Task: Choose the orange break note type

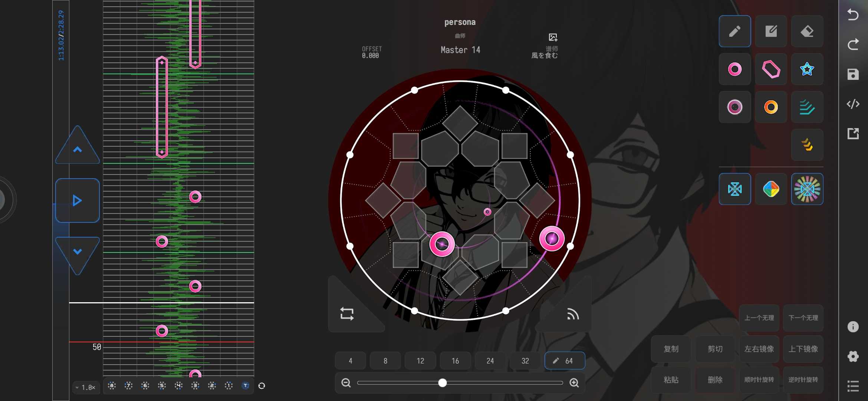Action: click(771, 107)
